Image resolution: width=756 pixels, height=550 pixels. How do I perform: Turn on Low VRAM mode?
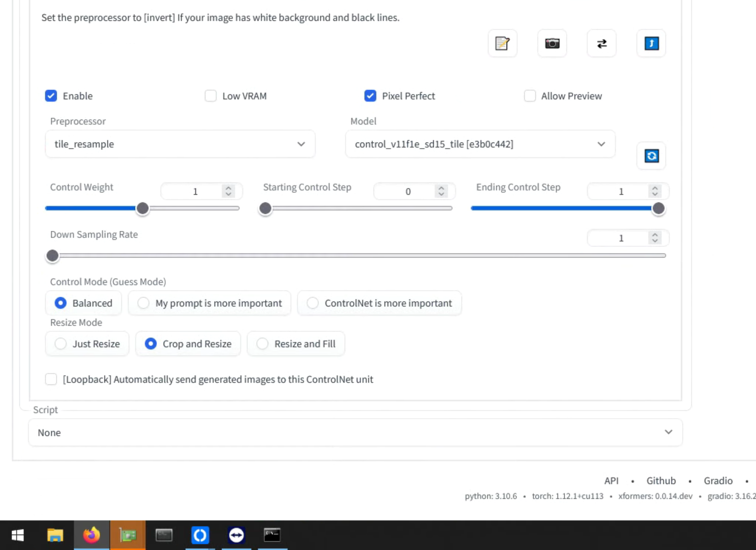click(x=211, y=96)
